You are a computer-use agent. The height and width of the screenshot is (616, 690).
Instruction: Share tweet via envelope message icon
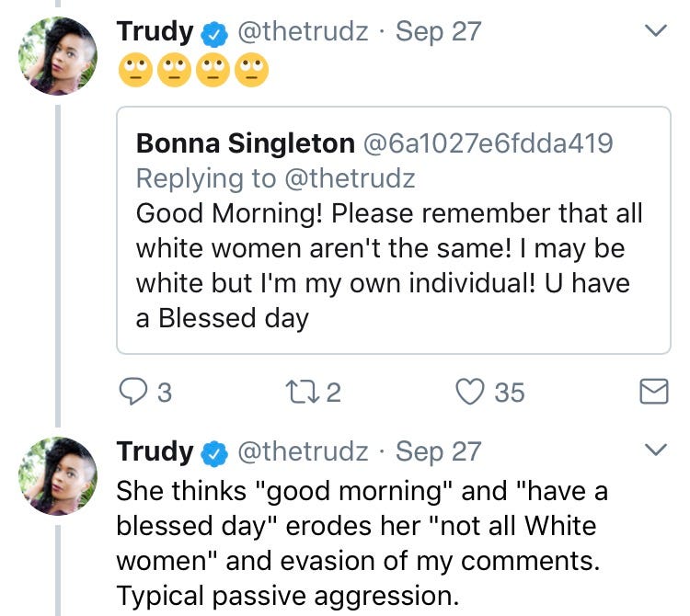tap(653, 393)
